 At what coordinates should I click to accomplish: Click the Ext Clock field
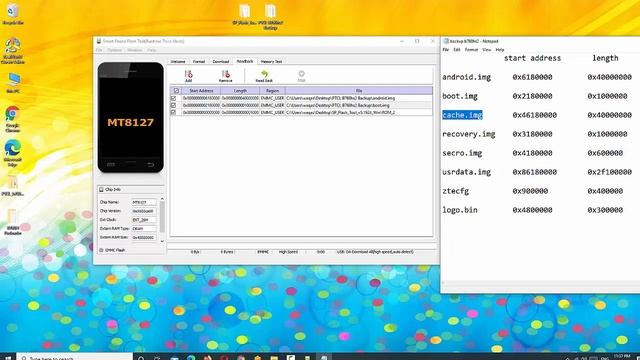point(143,220)
